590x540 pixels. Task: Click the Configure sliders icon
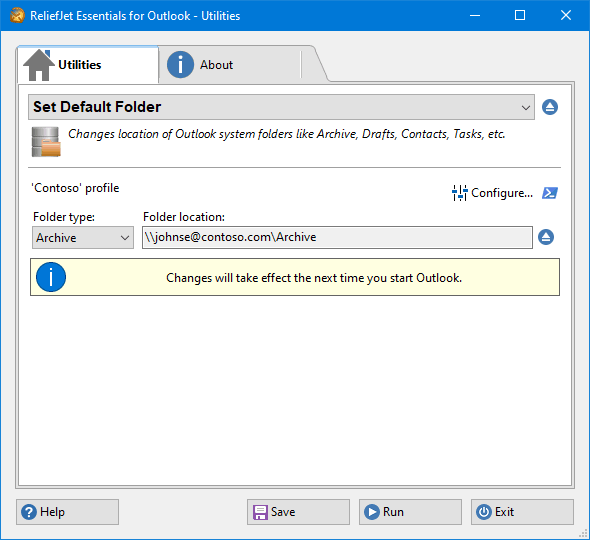(x=459, y=193)
